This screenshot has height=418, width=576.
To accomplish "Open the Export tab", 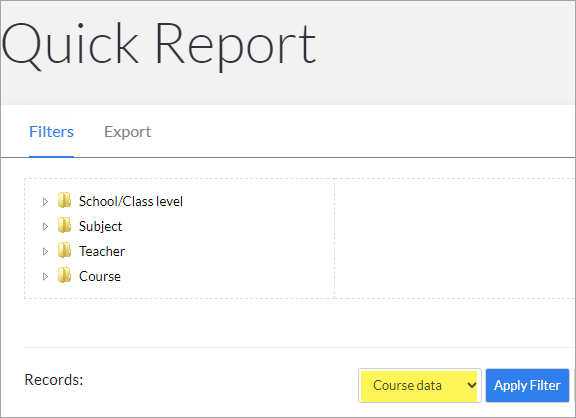I will coord(127,132).
